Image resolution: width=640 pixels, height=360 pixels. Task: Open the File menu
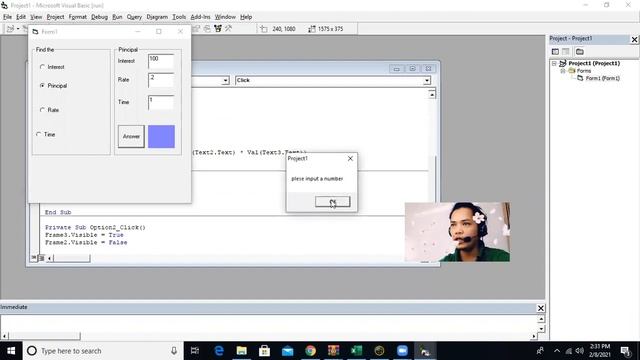point(7,17)
